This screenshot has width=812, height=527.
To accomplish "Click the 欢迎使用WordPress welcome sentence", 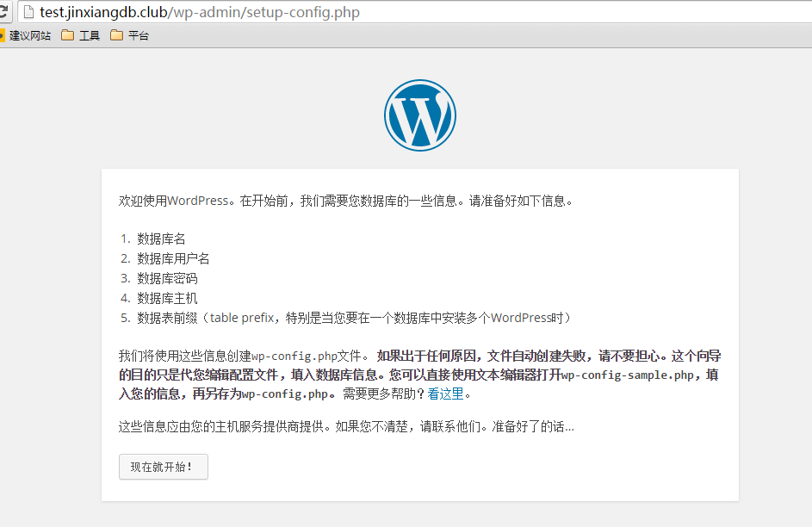I will [344, 201].
